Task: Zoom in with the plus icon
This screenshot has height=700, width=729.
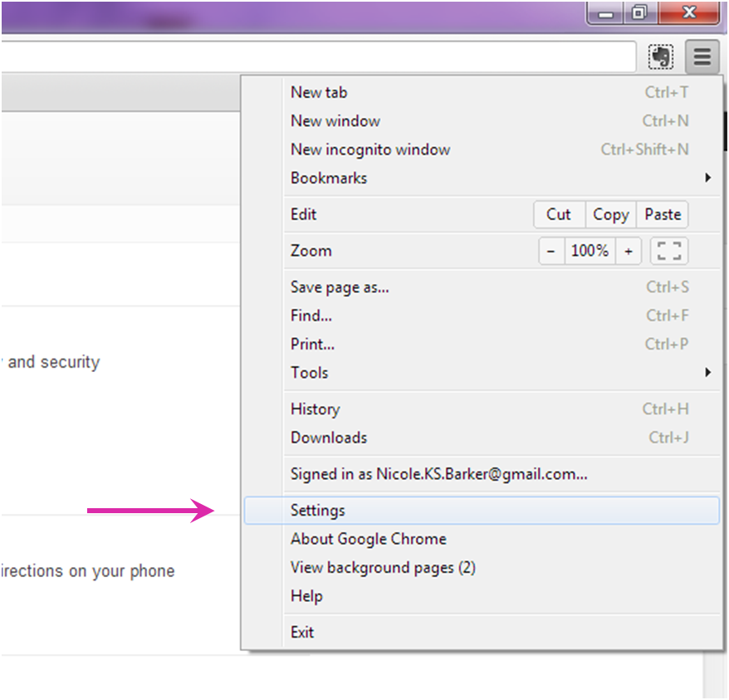Action: click(629, 251)
